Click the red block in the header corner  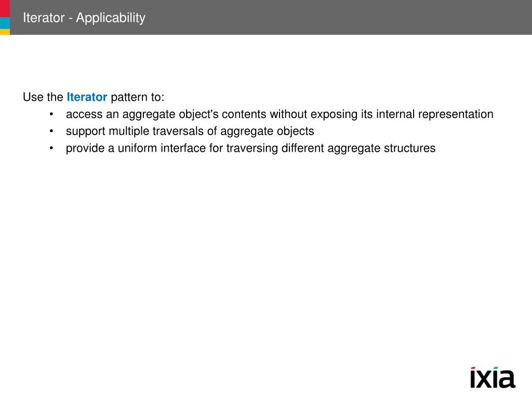5,8
